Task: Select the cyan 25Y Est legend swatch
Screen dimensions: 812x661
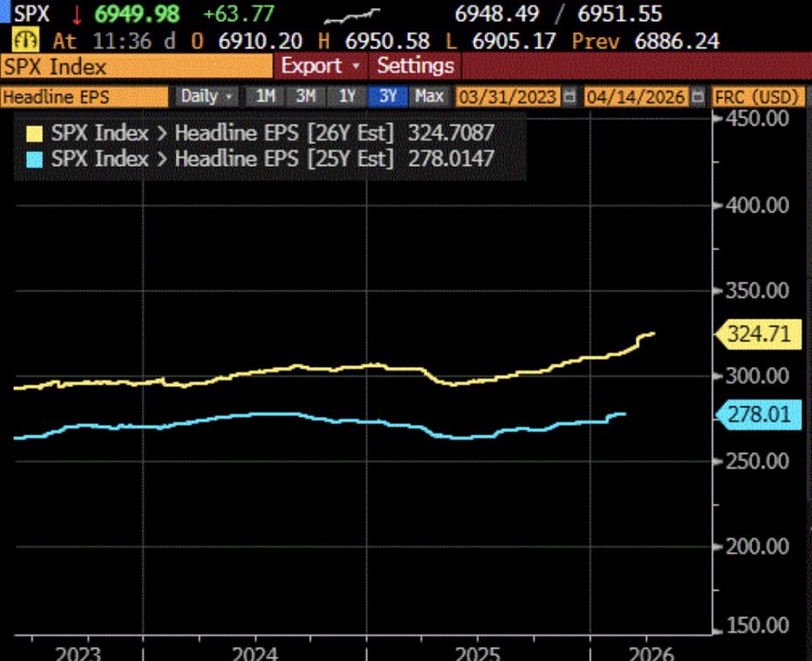Action: tap(34, 159)
